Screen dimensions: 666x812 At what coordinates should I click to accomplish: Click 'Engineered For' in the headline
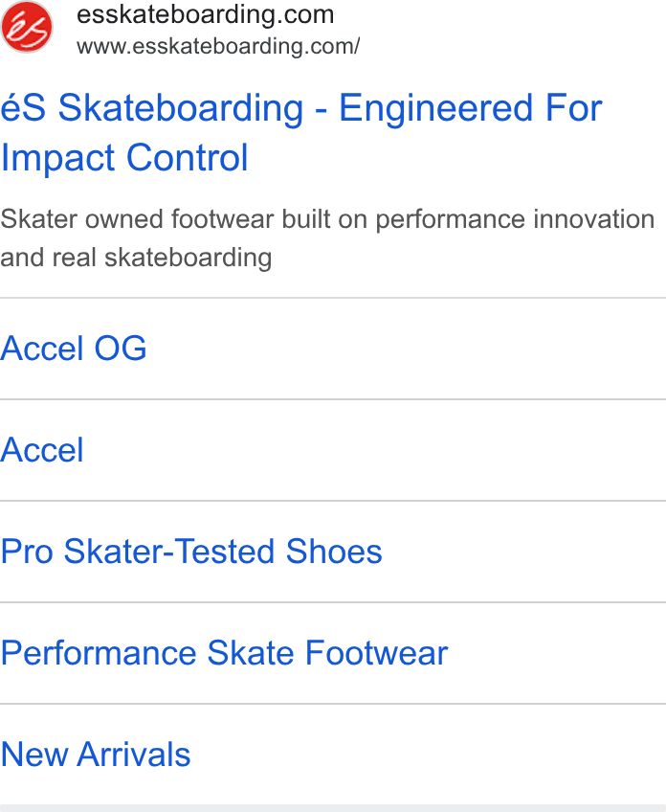coord(471,108)
